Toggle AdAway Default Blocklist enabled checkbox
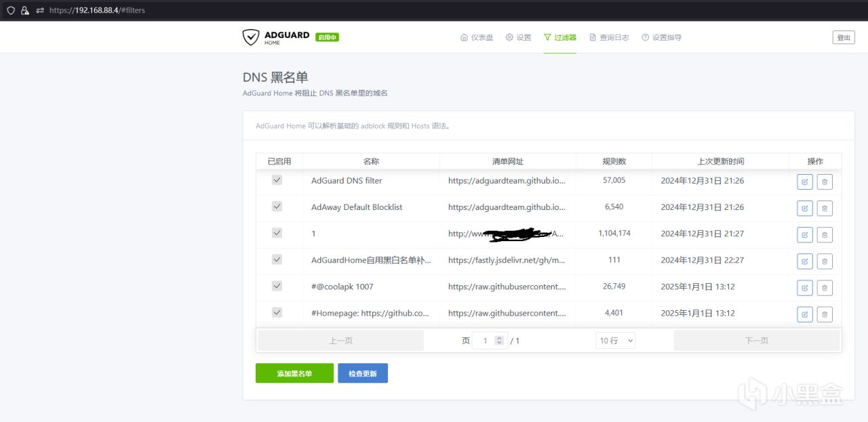 tap(277, 207)
